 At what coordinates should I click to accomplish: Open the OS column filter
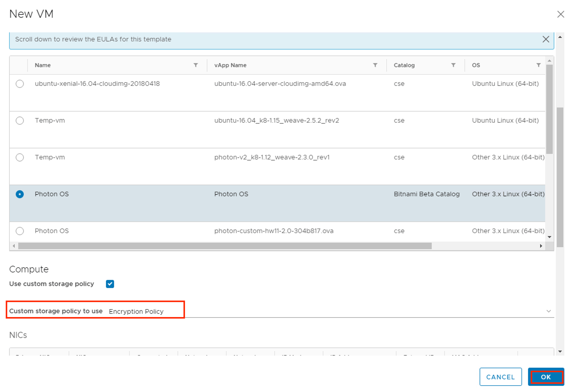[538, 65]
